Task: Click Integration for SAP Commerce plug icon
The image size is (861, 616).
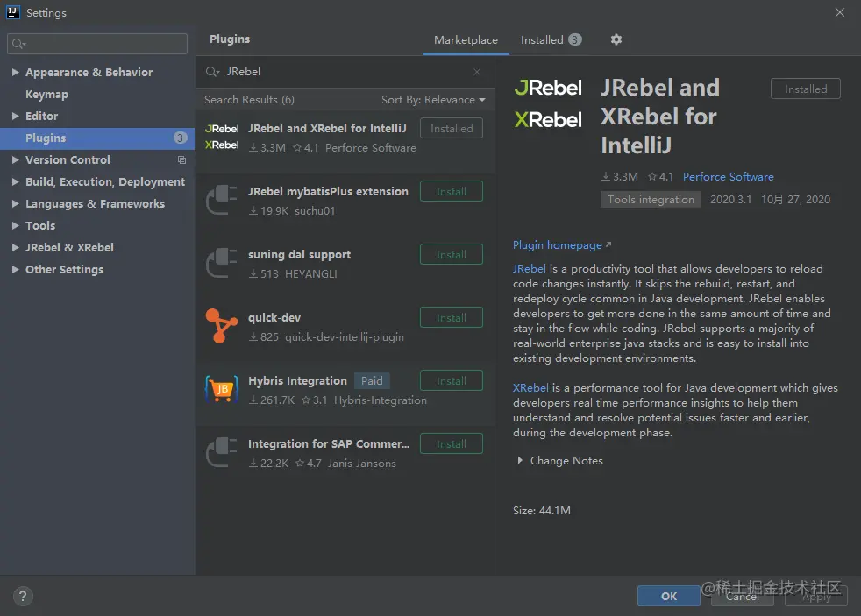Action: pos(222,452)
